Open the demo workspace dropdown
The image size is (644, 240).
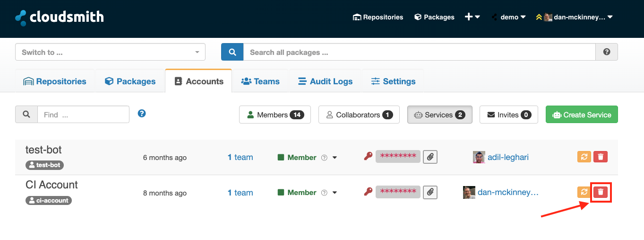pos(508,17)
